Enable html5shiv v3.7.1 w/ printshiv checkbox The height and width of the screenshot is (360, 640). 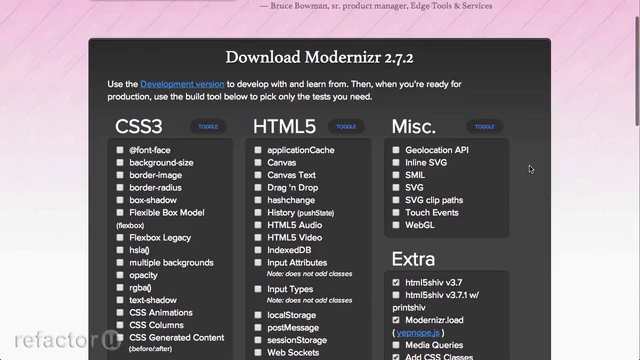(396, 295)
